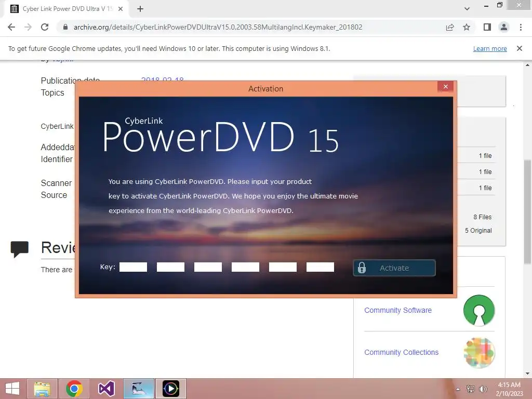
Task: Click the Source label on page
Action: (54, 195)
